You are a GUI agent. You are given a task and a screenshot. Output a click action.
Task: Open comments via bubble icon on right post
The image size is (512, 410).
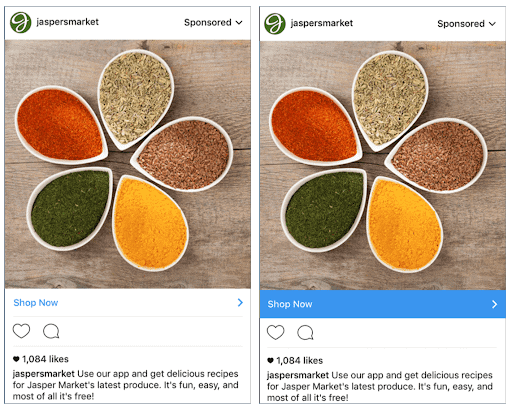(305, 332)
